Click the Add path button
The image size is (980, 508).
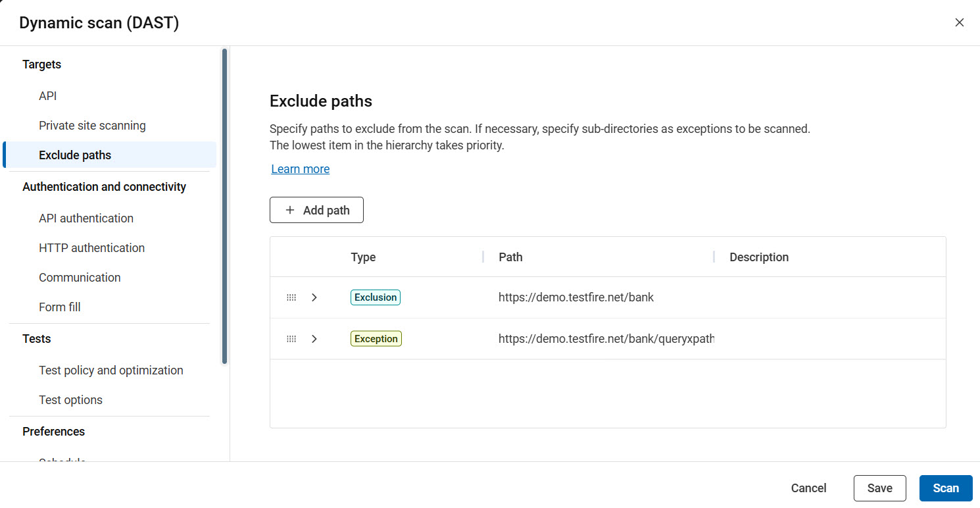click(316, 210)
